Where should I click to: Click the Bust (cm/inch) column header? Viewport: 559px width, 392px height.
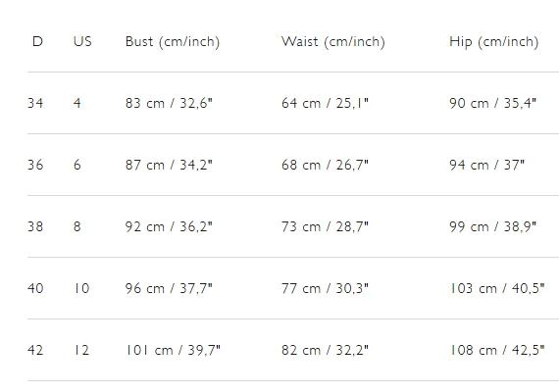(173, 42)
